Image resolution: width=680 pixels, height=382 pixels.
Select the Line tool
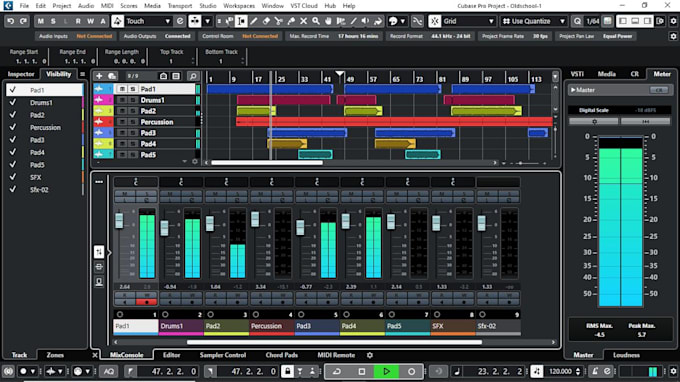[x=353, y=21]
